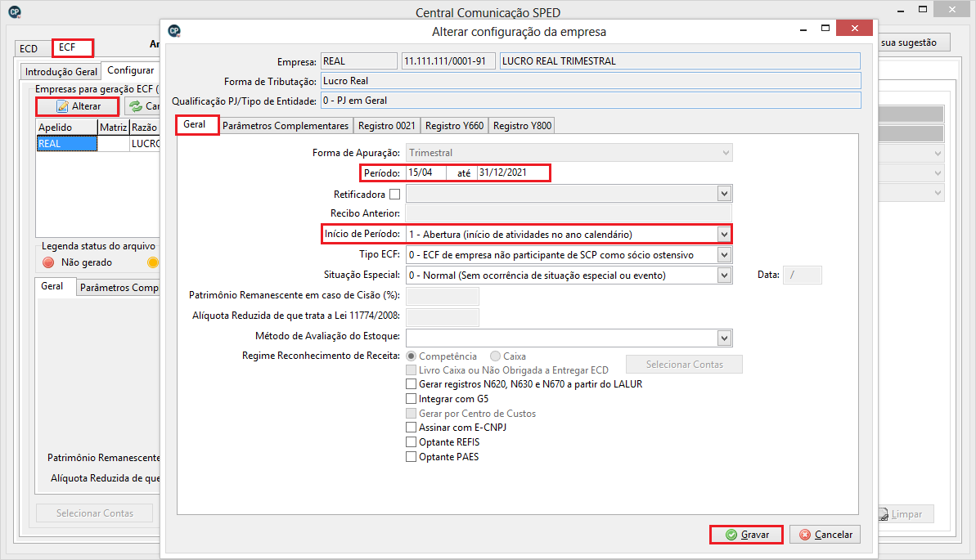Viewport: 976px width, 560px height.
Task: Open the Início de Período dropdown
Action: (x=724, y=235)
